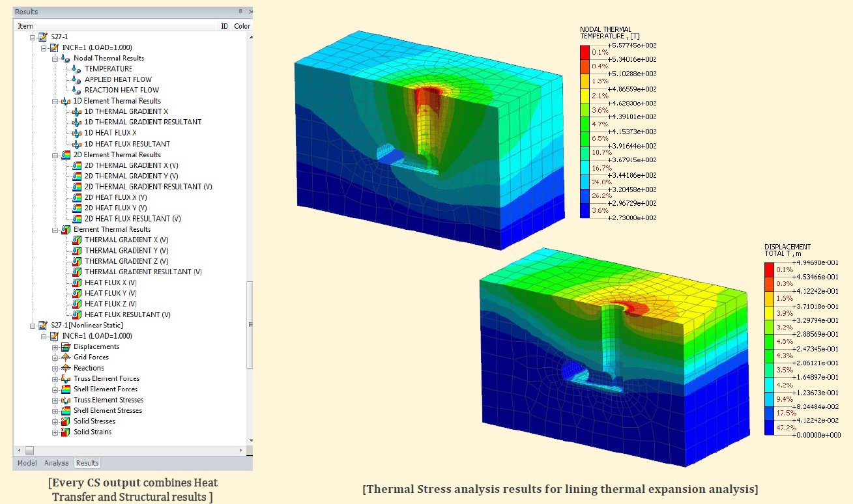
Task: Expand the Reactions node
Action: tap(55, 368)
